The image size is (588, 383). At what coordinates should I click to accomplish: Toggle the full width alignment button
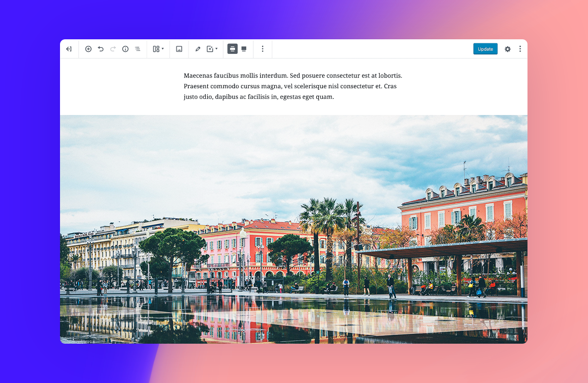(244, 49)
